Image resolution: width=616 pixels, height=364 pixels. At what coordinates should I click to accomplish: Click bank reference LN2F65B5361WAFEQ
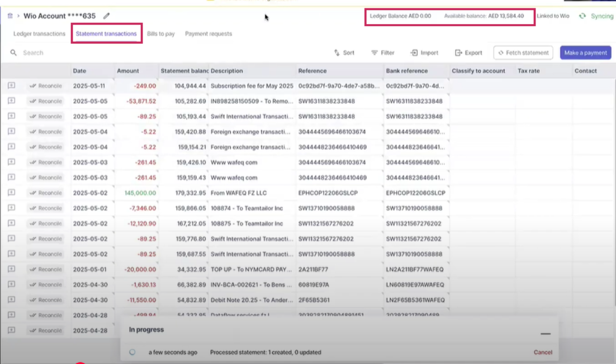pyautogui.click(x=415, y=300)
